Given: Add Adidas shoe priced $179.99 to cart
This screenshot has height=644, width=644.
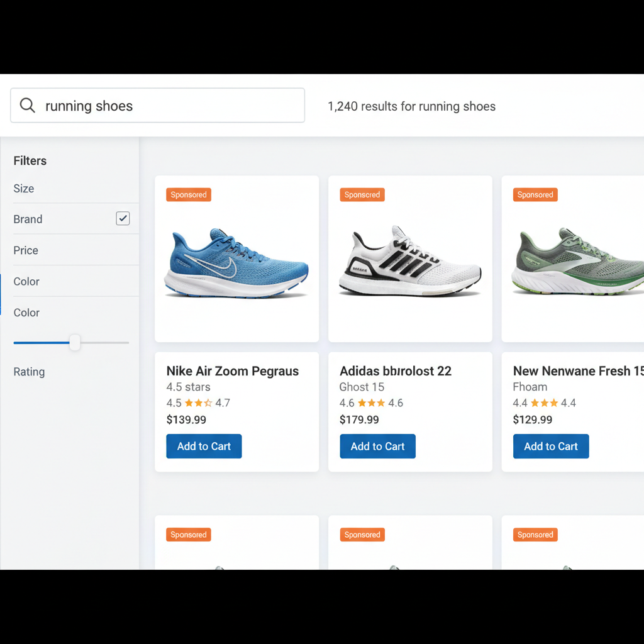Looking at the screenshot, I should [x=377, y=446].
